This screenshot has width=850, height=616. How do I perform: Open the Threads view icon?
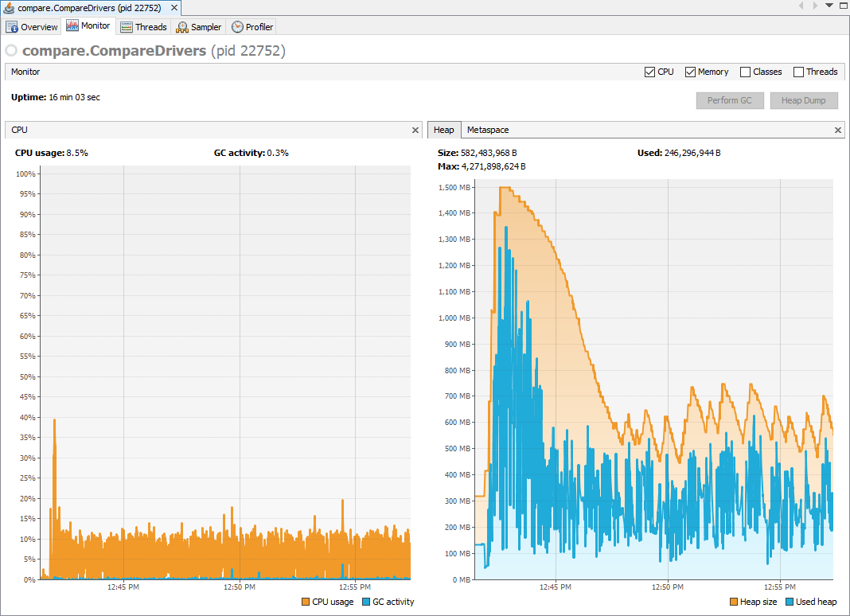[126, 26]
